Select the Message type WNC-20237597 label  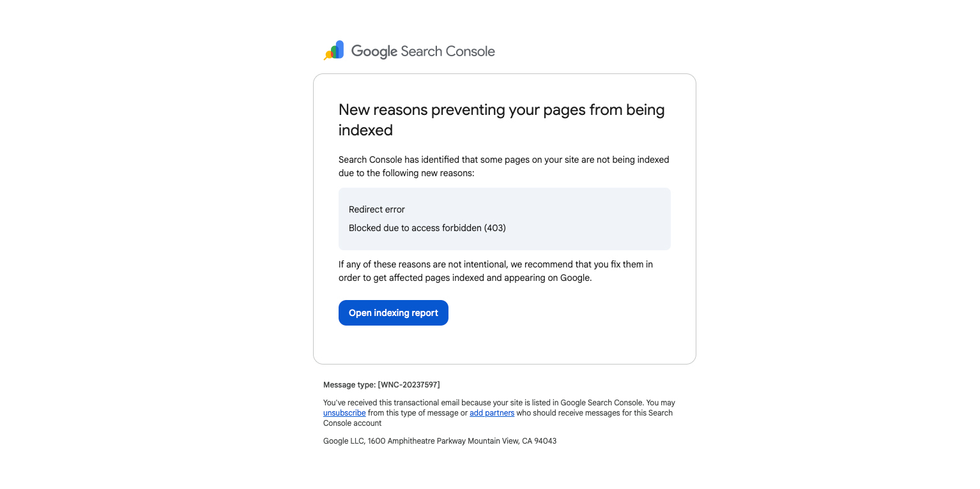click(381, 384)
